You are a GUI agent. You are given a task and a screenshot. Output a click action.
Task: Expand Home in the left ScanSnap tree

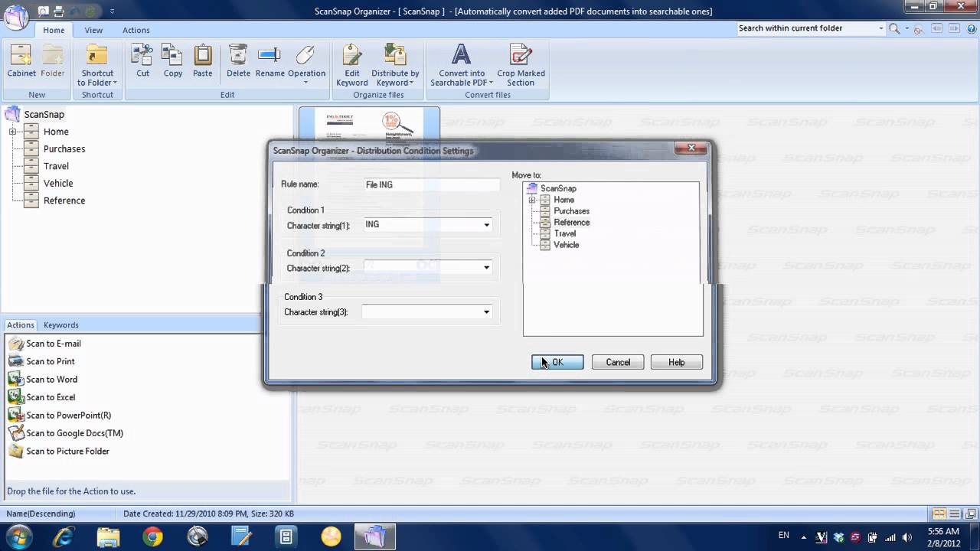(13, 132)
